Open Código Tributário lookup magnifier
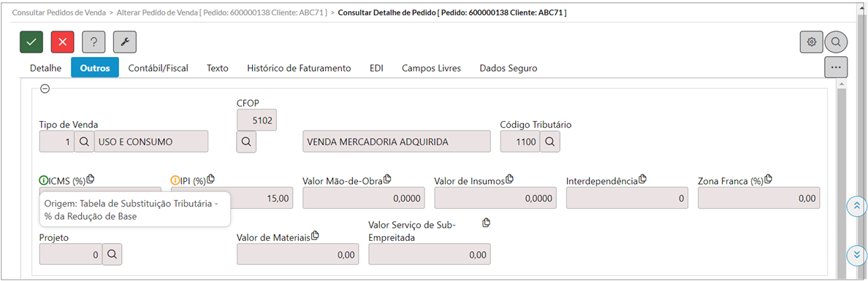 point(550,142)
